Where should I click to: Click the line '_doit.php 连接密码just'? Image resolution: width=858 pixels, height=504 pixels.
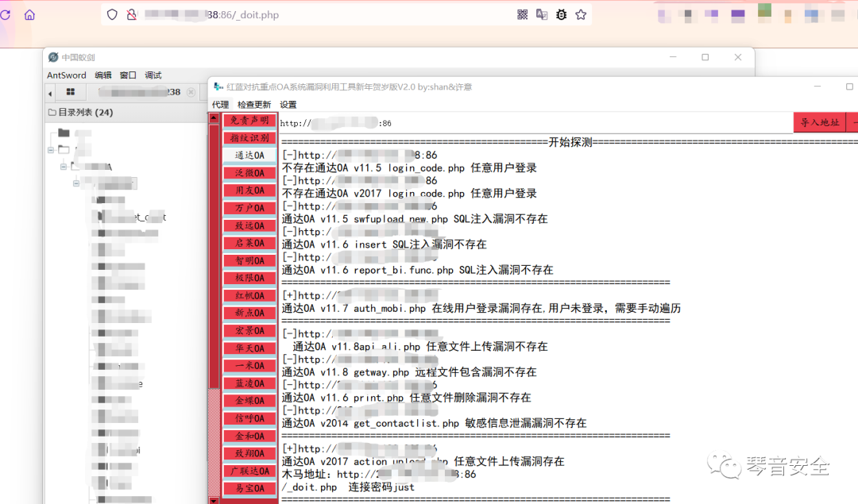click(348, 487)
